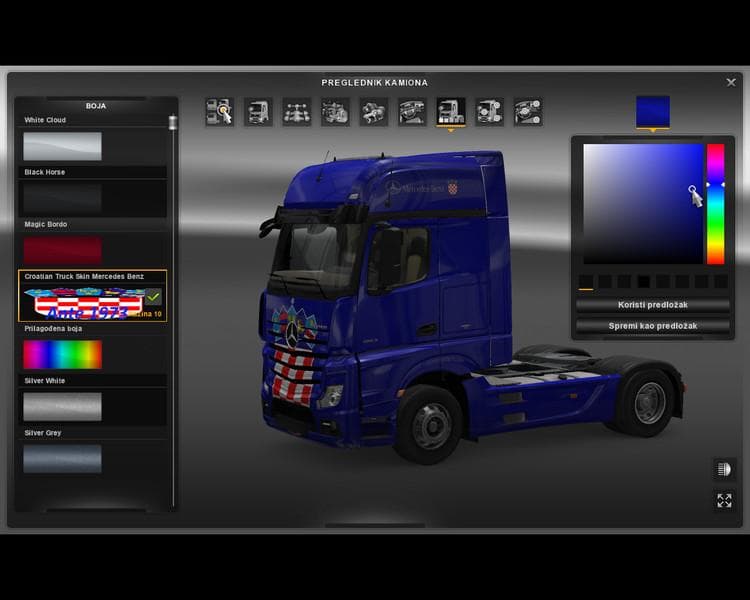This screenshot has width=750, height=600.
Task: Click the Spremi kao predložak button
Action: coord(652,326)
